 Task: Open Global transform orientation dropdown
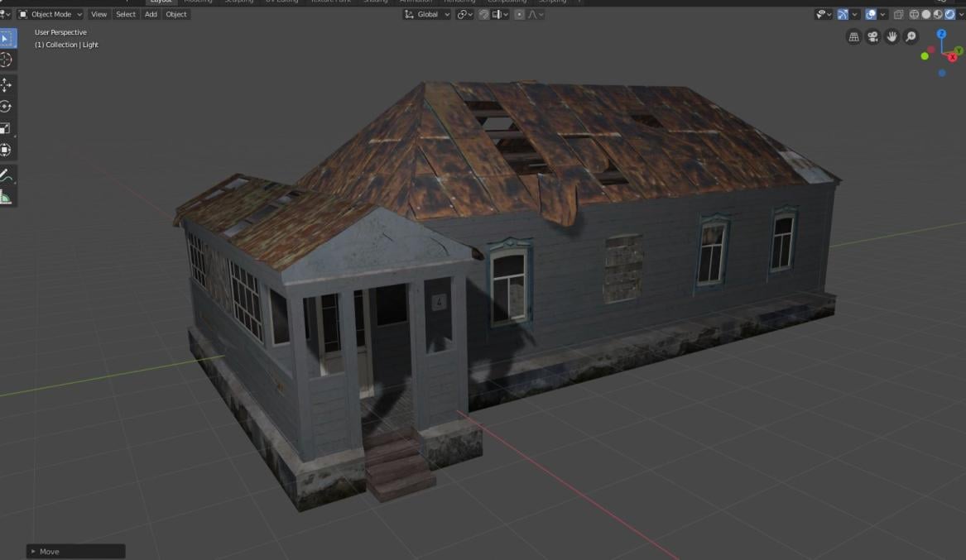427,14
